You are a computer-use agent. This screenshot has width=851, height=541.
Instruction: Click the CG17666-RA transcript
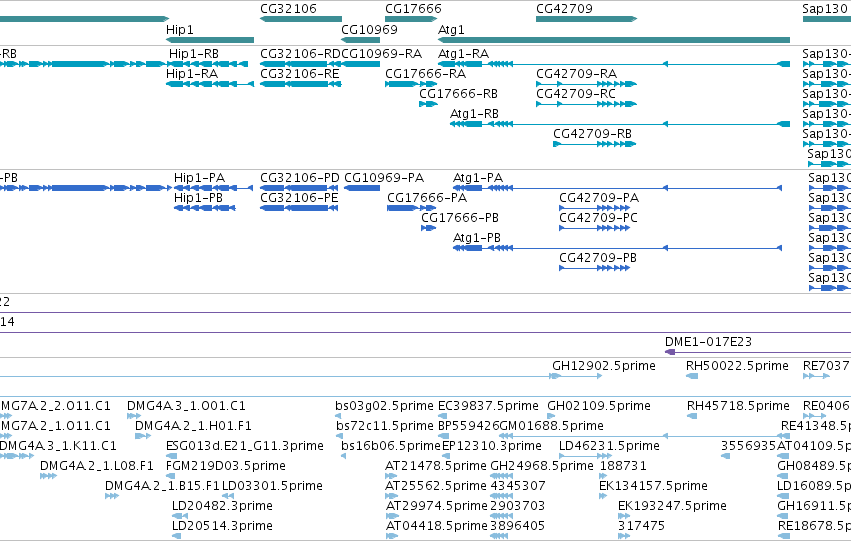click(411, 84)
